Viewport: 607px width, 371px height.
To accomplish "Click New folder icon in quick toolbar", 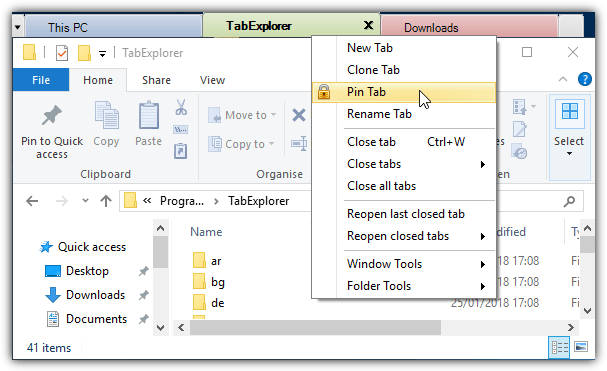I will (84, 53).
